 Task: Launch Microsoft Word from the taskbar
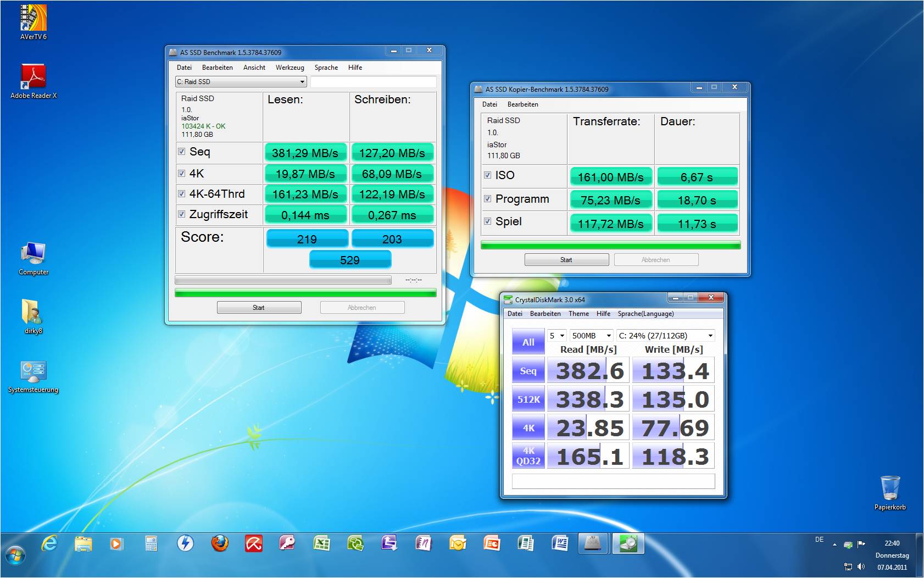[x=560, y=544]
